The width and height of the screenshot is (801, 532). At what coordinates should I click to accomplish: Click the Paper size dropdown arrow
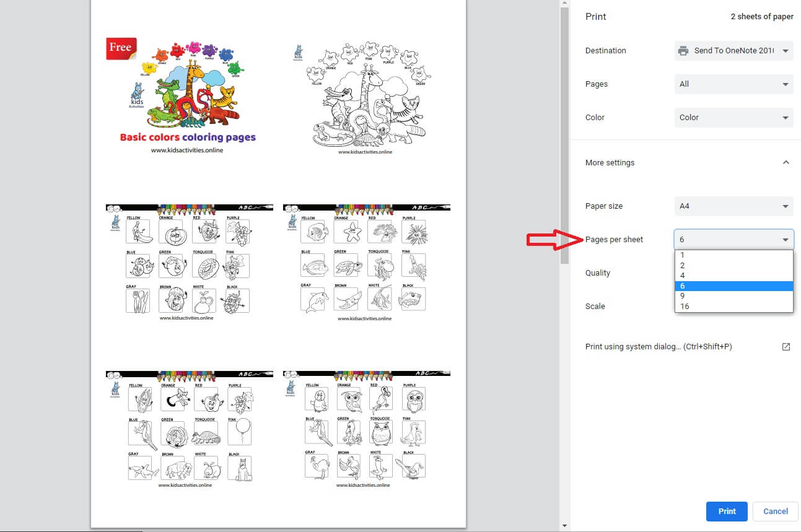[x=785, y=206]
